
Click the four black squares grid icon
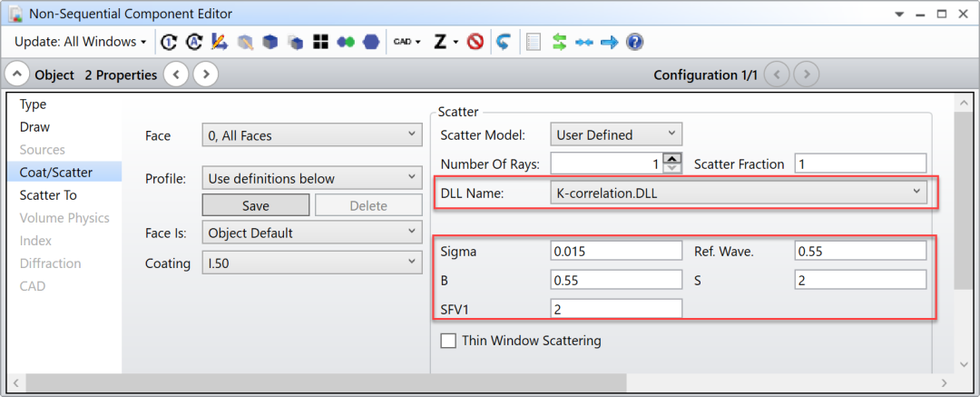[x=319, y=42]
